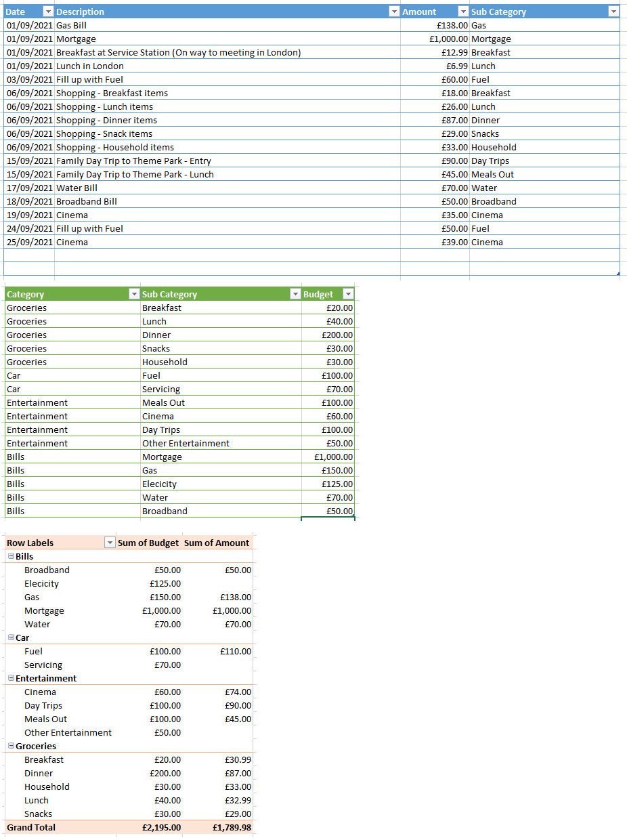
Task: Select 'Family Day Trip to Theme Park - Entry' cell
Action: (x=228, y=161)
